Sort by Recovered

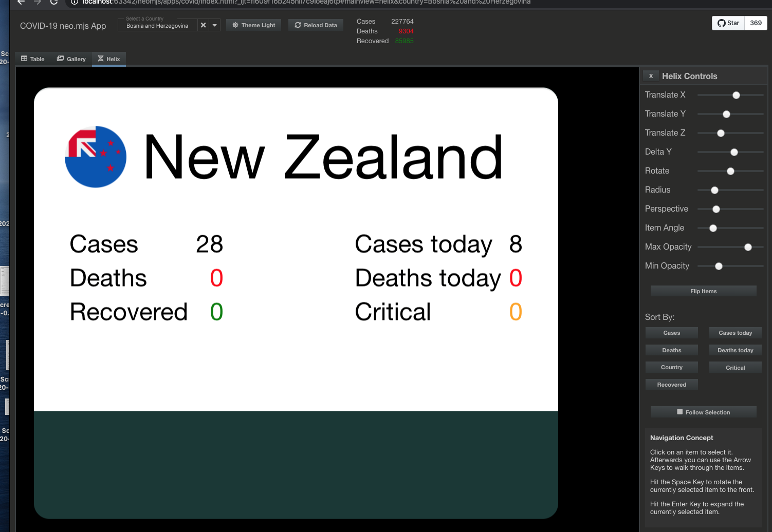tap(671, 385)
